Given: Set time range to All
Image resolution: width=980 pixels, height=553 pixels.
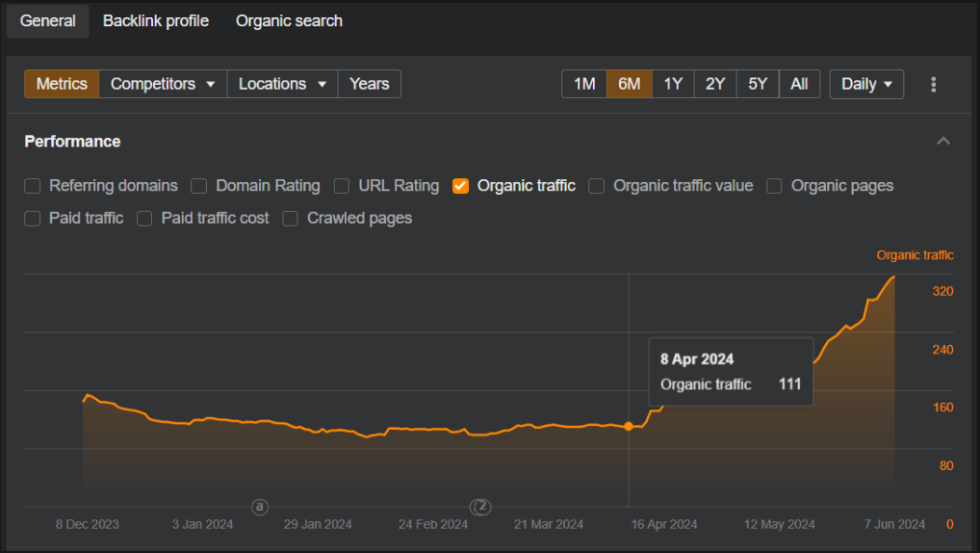Looking at the screenshot, I should pos(799,84).
